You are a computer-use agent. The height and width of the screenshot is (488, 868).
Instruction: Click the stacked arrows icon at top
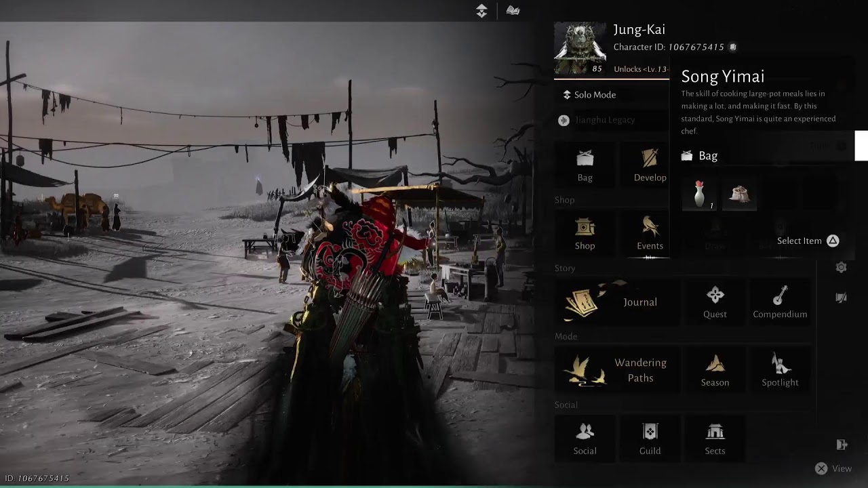(481, 11)
